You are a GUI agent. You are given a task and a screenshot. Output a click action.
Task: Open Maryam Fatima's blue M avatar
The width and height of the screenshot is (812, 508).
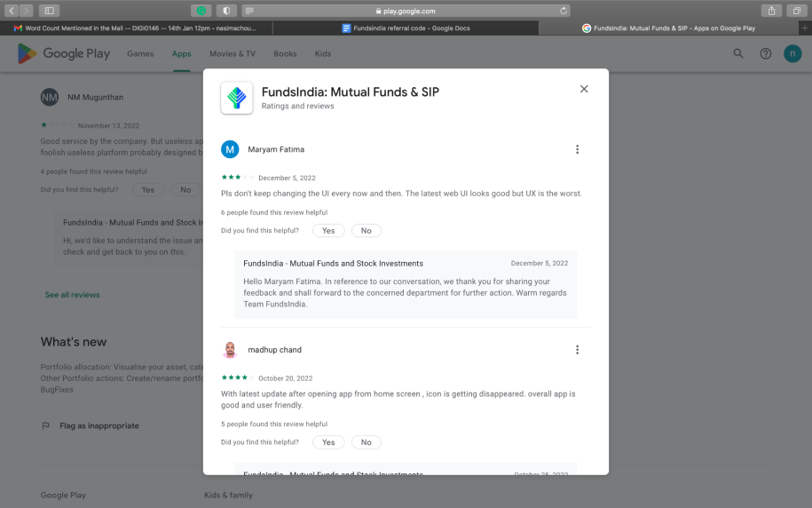[x=230, y=149]
